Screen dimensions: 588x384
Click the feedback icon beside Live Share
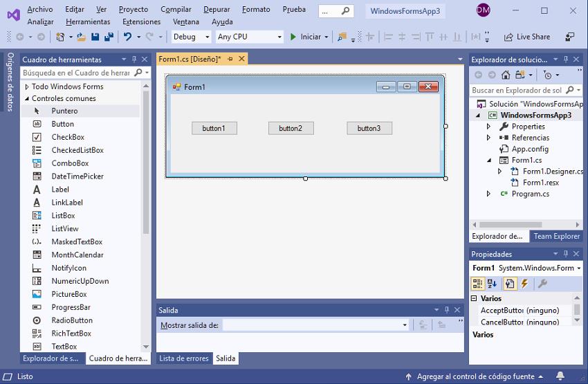569,37
